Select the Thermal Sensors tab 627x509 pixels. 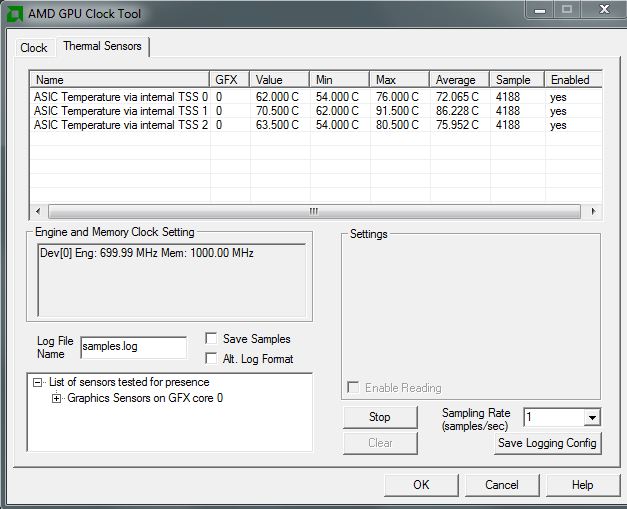click(102, 46)
